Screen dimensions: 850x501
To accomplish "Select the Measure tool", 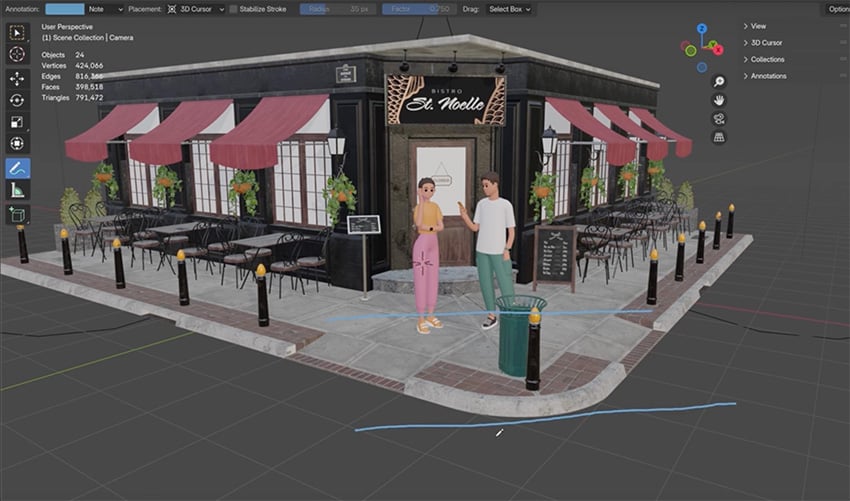I will point(17,190).
